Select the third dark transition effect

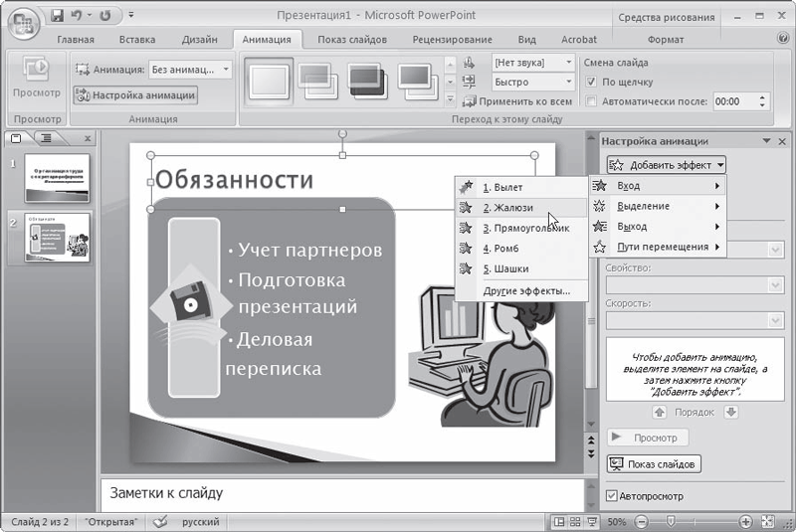(368, 82)
